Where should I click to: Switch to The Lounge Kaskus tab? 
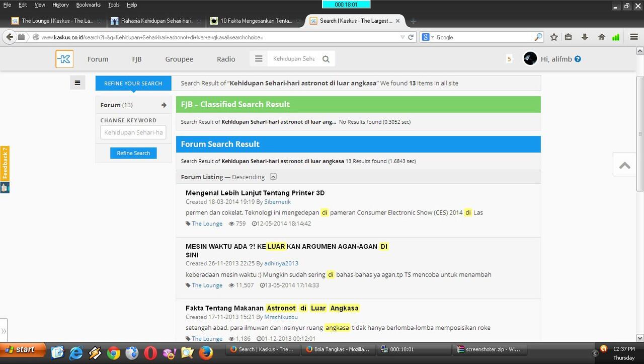tap(55, 21)
